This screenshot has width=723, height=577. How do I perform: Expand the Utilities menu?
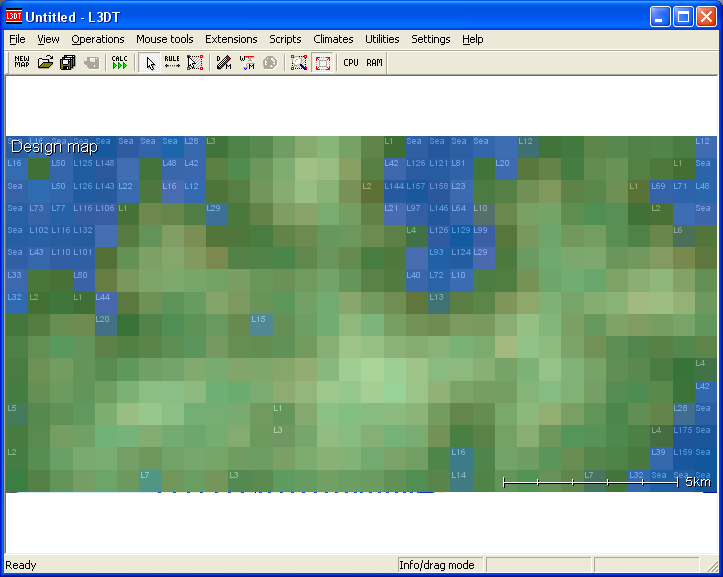click(382, 39)
